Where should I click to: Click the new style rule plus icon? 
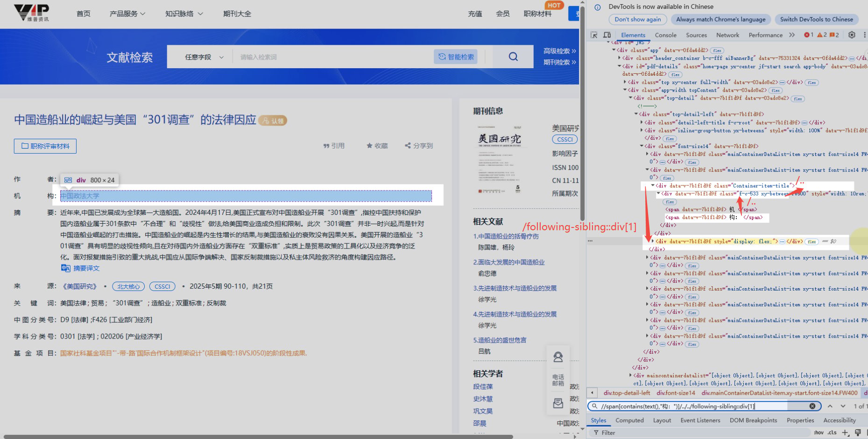point(845,433)
